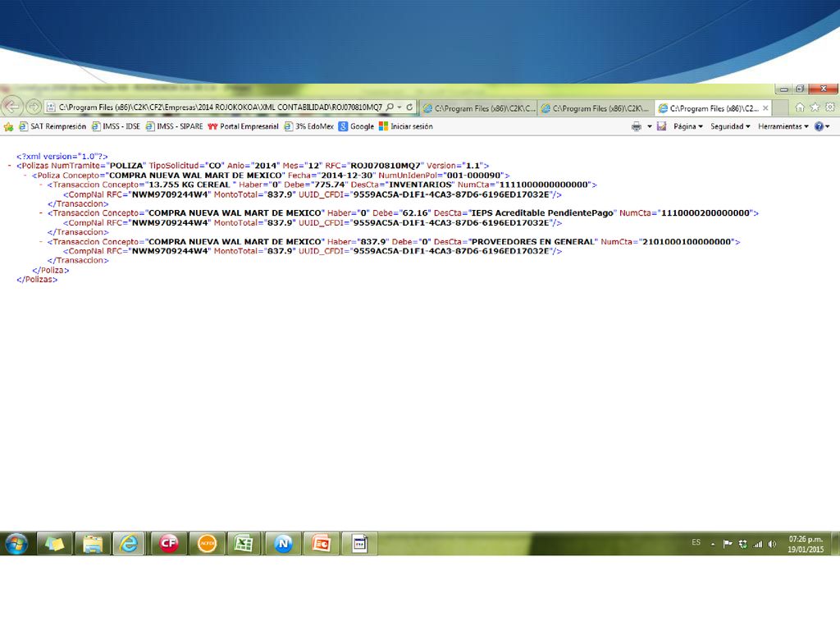The height and width of the screenshot is (630, 840).
Task: Collapse the Polizas root XML node
Action: click(x=10, y=166)
